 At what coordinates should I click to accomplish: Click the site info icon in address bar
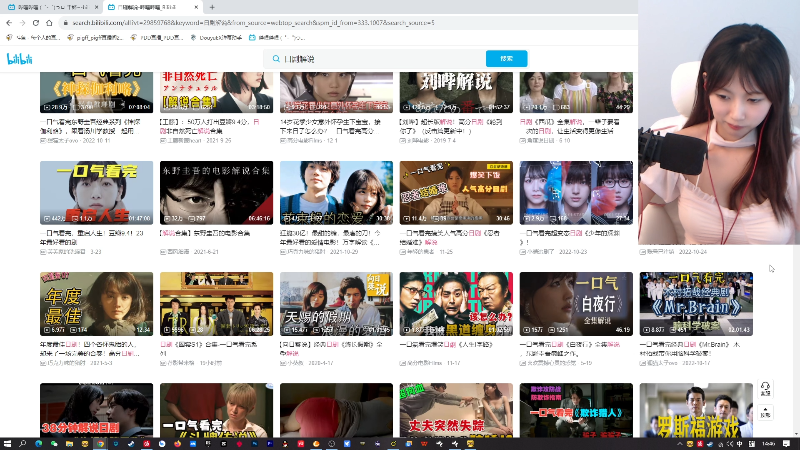pos(65,23)
